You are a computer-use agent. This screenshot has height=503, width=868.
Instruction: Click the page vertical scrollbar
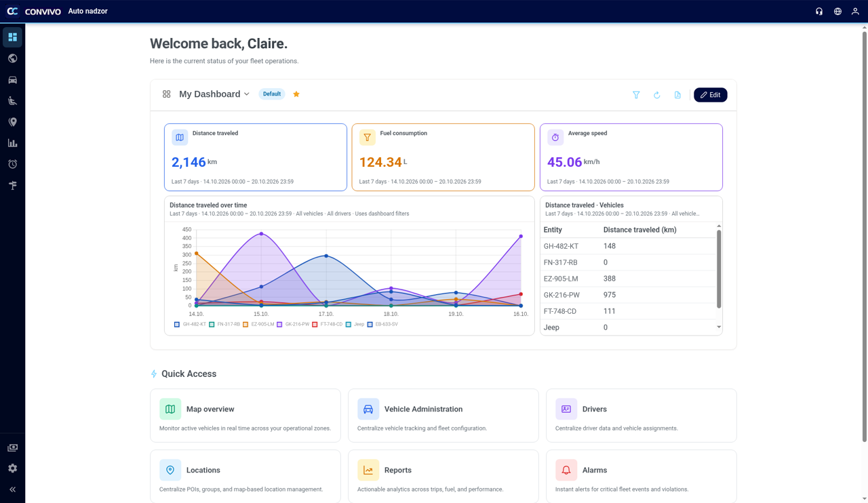[x=864, y=236]
